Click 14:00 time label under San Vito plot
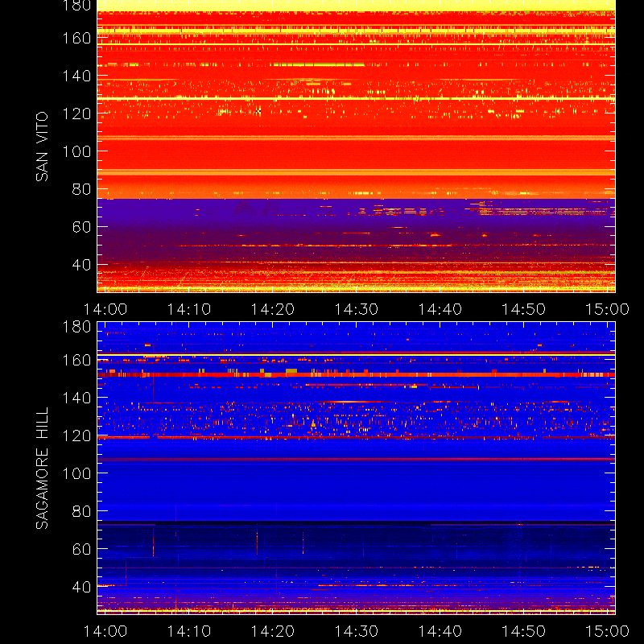 pyautogui.click(x=105, y=309)
